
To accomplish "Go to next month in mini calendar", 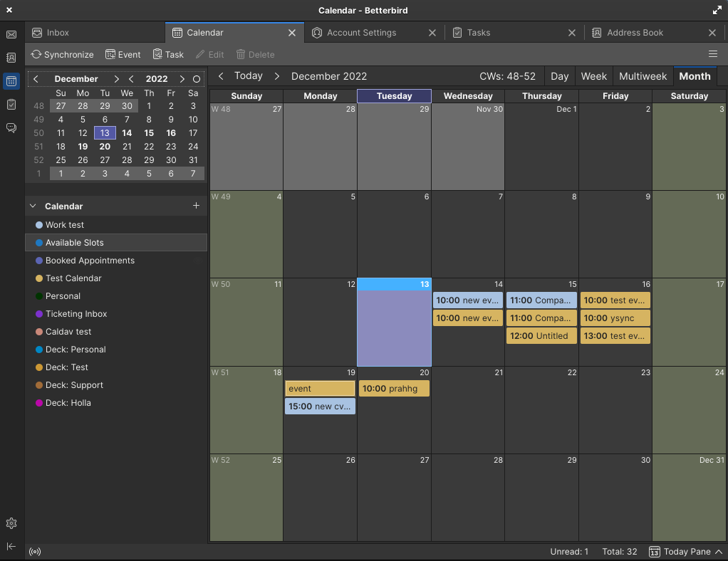I will click(117, 79).
